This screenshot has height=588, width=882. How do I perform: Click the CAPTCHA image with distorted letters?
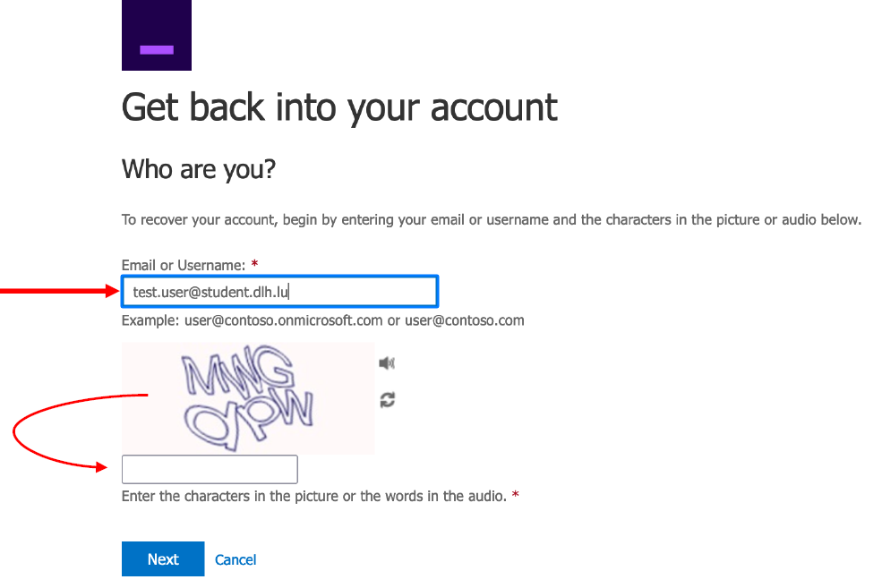point(247,398)
